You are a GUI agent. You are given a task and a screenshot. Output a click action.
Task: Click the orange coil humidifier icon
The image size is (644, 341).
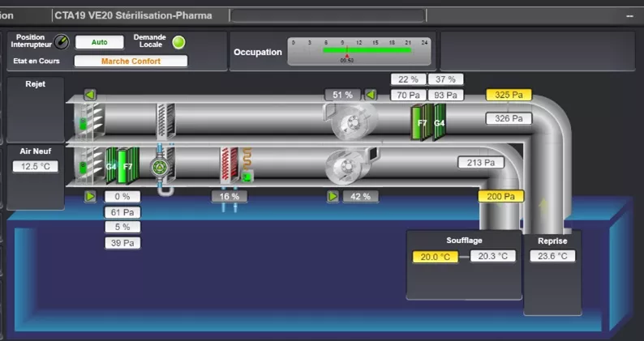tap(247, 160)
